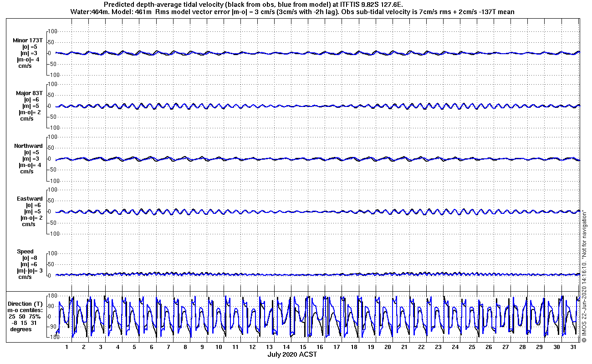The height and width of the screenshot is (364, 592).
Task: Click day '18' on the date axis
Action: click(353, 347)
